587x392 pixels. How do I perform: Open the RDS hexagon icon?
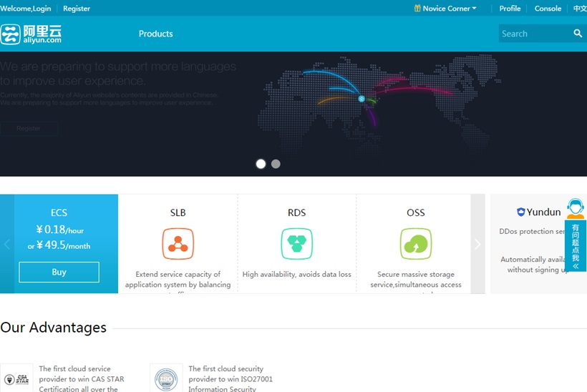[297, 244]
